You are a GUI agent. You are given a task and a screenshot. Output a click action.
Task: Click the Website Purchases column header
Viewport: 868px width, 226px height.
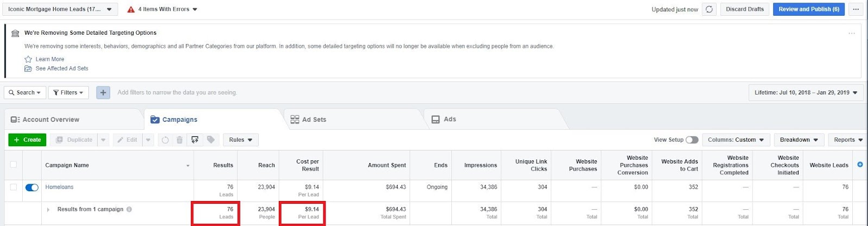click(577, 165)
